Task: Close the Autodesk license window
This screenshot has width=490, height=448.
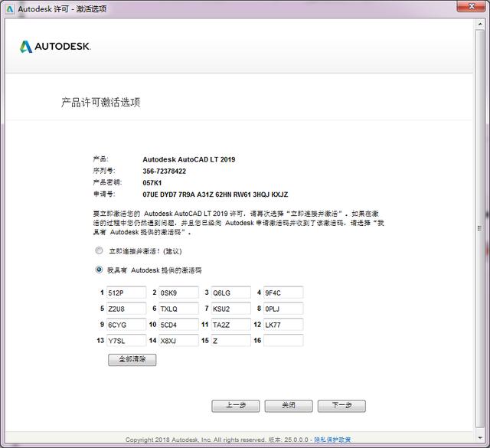Action: click(x=472, y=6)
